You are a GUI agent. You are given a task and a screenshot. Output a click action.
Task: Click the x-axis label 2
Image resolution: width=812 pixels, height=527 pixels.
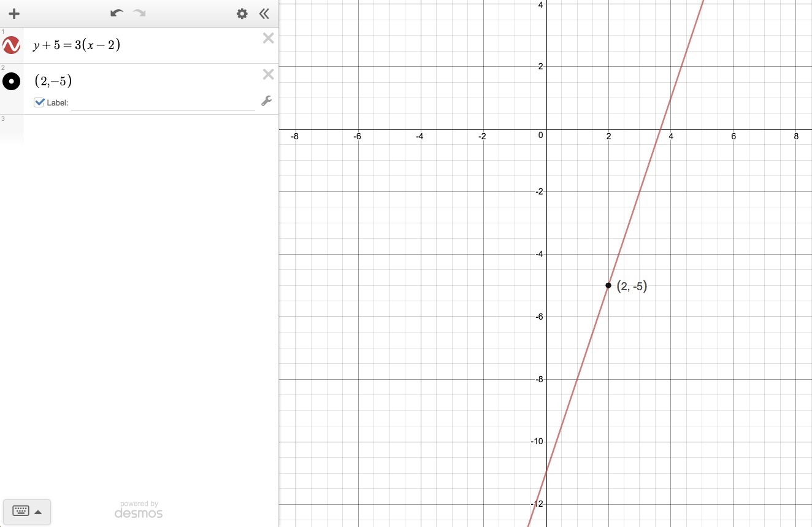pos(608,137)
